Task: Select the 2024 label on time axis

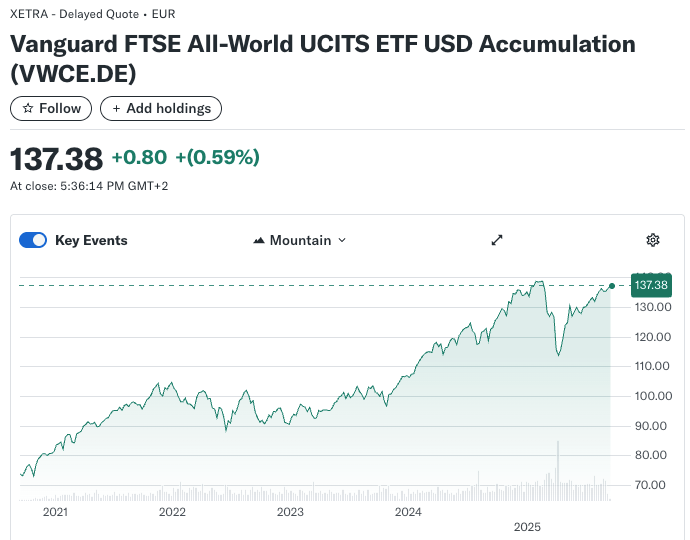Action: click(x=408, y=512)
